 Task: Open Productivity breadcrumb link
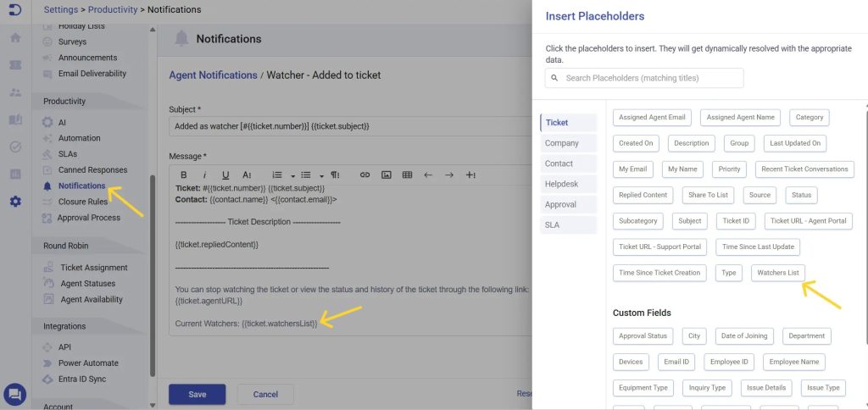tap(113, 9)
